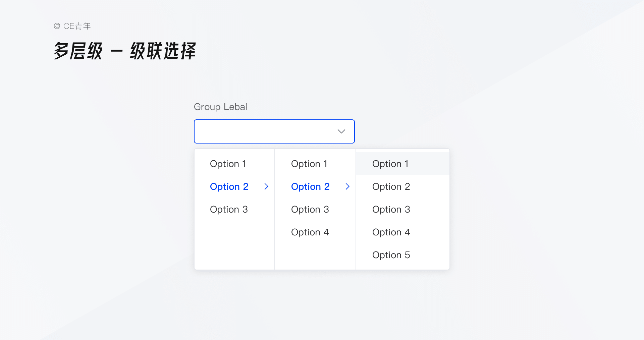Pick Option 2 in the third column
644x340 pixels.
(x=391, y=186)
